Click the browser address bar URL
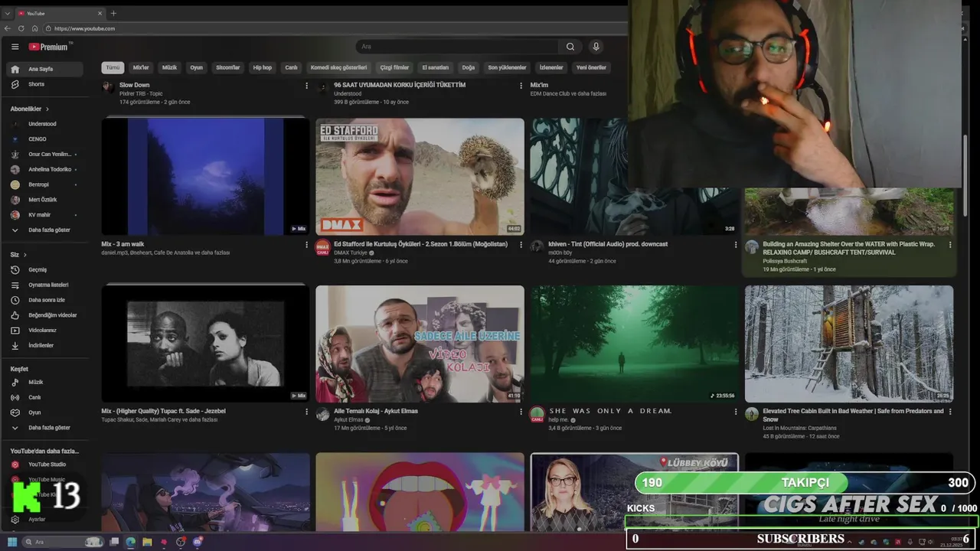The width and height of the screenshot is (980, 551). (85, 28)
